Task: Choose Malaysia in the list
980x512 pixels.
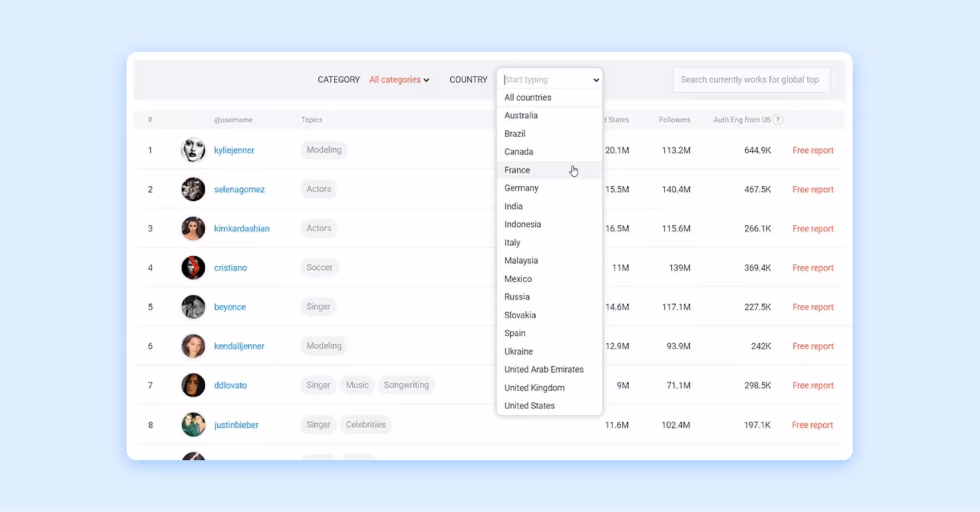Action: (x=549, y=261)
